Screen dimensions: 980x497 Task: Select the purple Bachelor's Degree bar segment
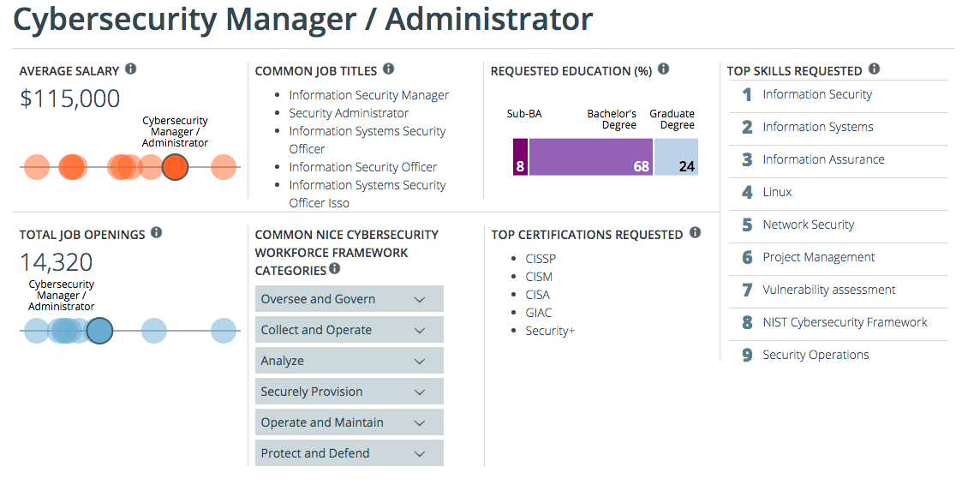click(x=590, y=157)
